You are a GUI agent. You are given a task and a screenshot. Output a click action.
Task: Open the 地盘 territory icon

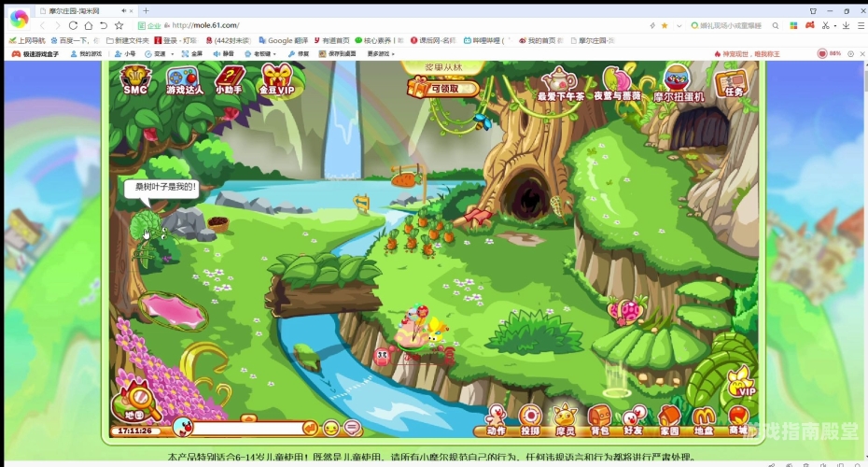(704, 421)
